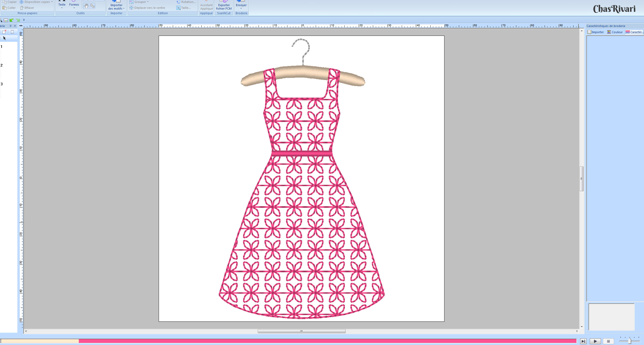Click the vertical scrollbar thumb
Viewport: 644px width, 345px height.
tap(581, 179)
